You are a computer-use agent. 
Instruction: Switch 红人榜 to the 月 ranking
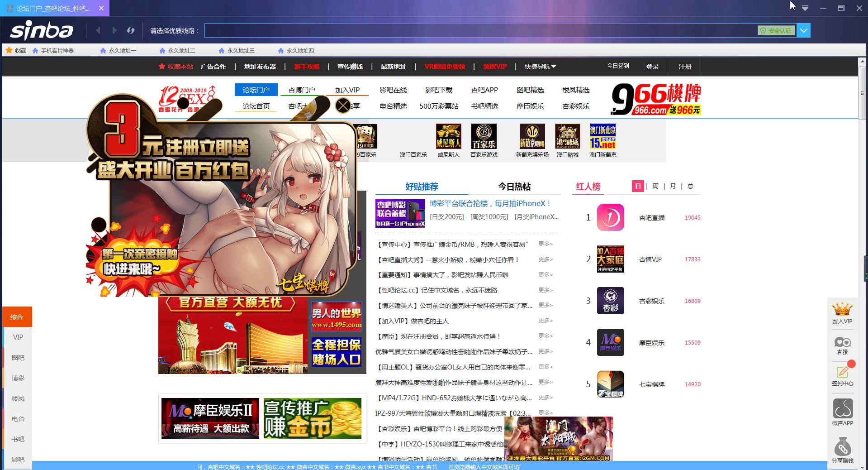tap(673, 186)
